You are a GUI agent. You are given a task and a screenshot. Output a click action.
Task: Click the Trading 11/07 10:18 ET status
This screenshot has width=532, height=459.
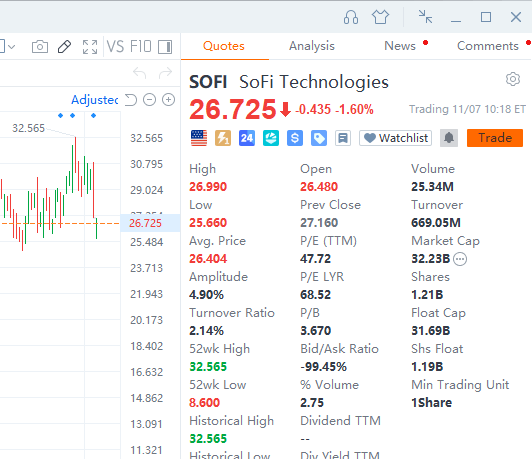(467, 109)
